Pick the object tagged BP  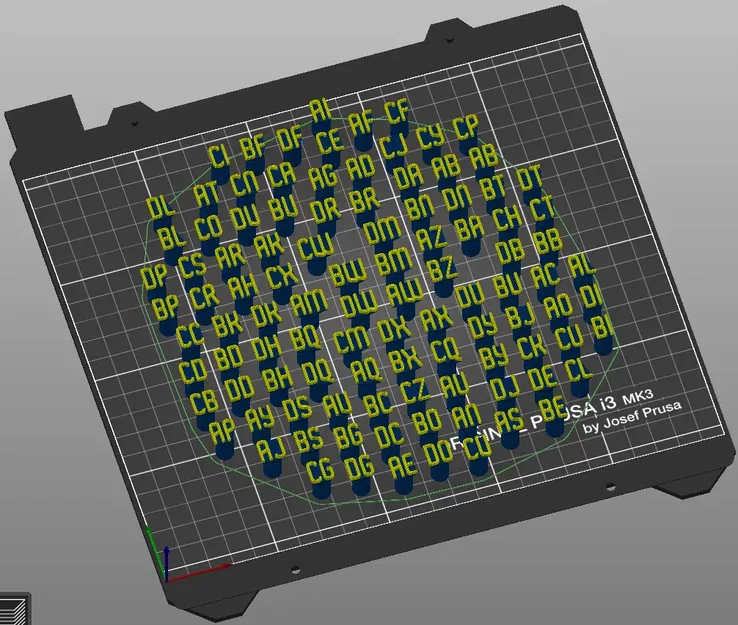[165, 308]
